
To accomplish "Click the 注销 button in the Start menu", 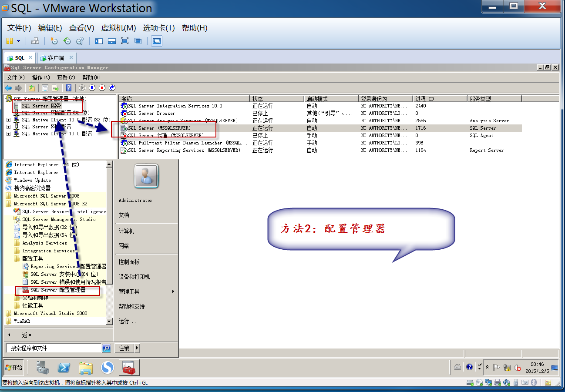I will tap(124, 348).
